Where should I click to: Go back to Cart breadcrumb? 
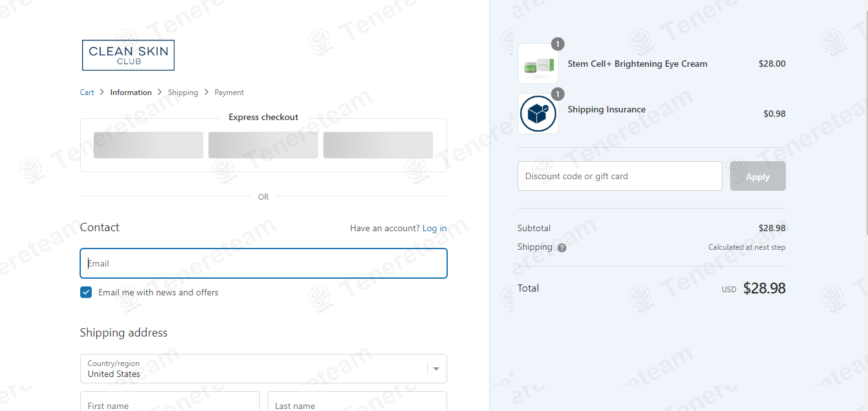87,92
